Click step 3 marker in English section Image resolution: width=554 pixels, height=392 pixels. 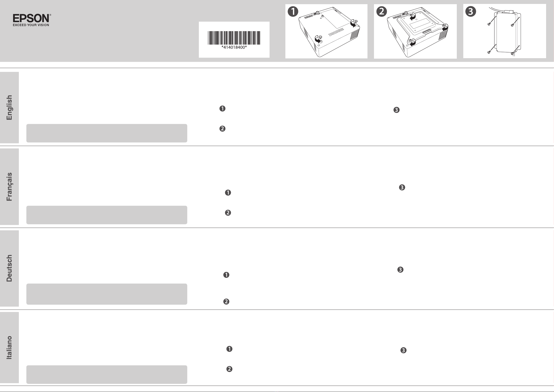[x=397, y=110]
